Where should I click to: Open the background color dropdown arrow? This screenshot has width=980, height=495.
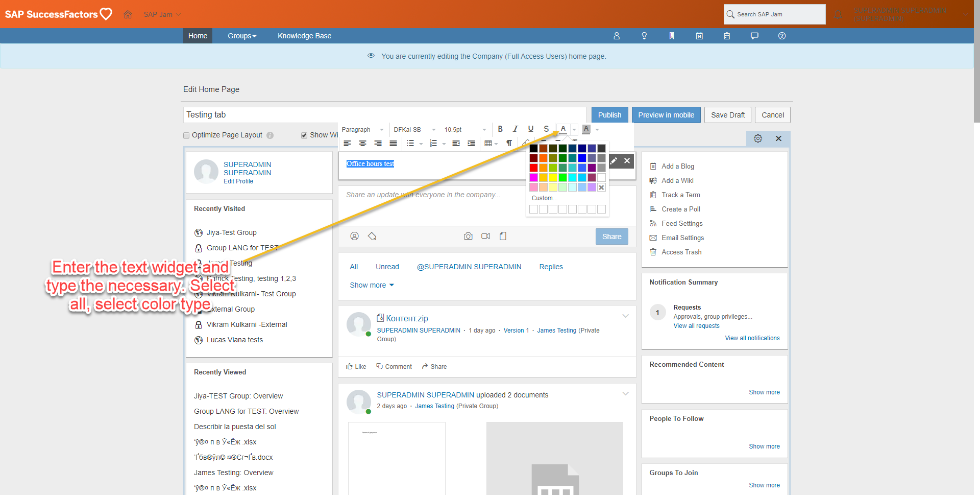pyautogui.click(x=597, y=130)
